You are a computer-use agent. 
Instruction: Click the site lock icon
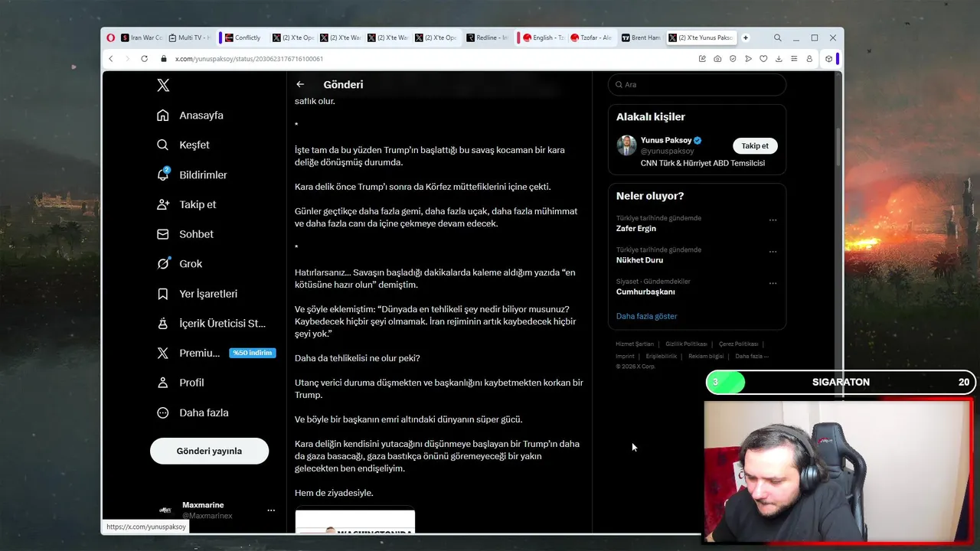point(164,59)
